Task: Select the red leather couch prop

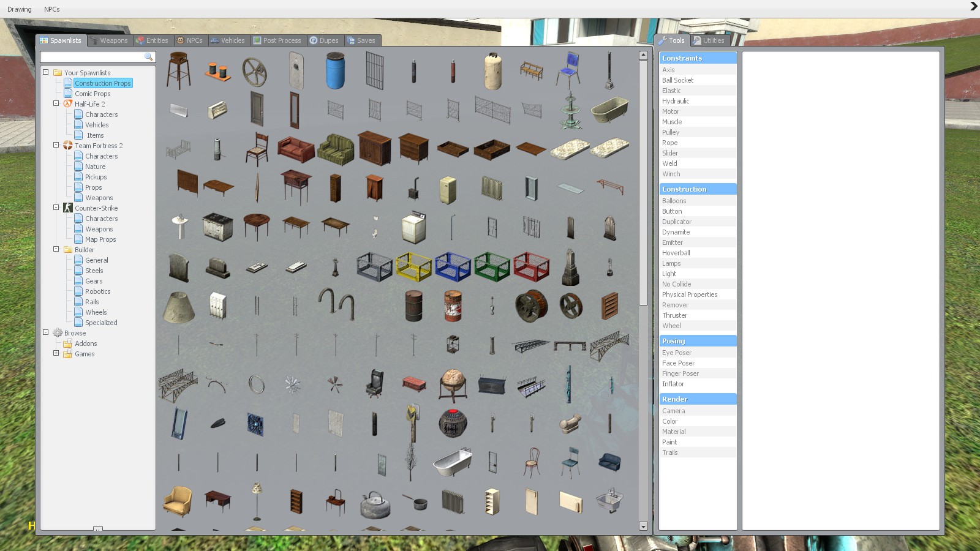Action: point(296,149)
